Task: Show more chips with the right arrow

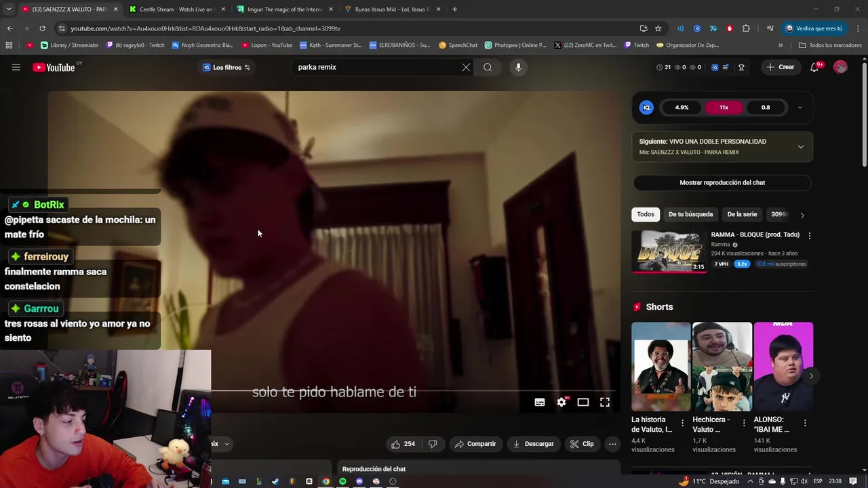Action: 802,215
